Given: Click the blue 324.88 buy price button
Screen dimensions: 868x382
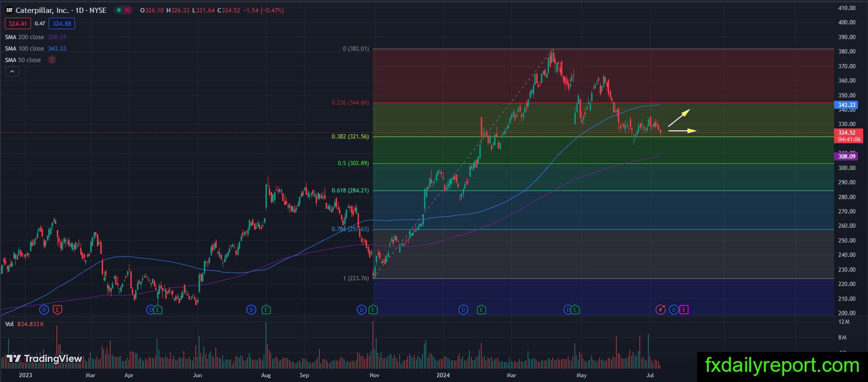Looking at the screenshot, I should coord(62,23).
